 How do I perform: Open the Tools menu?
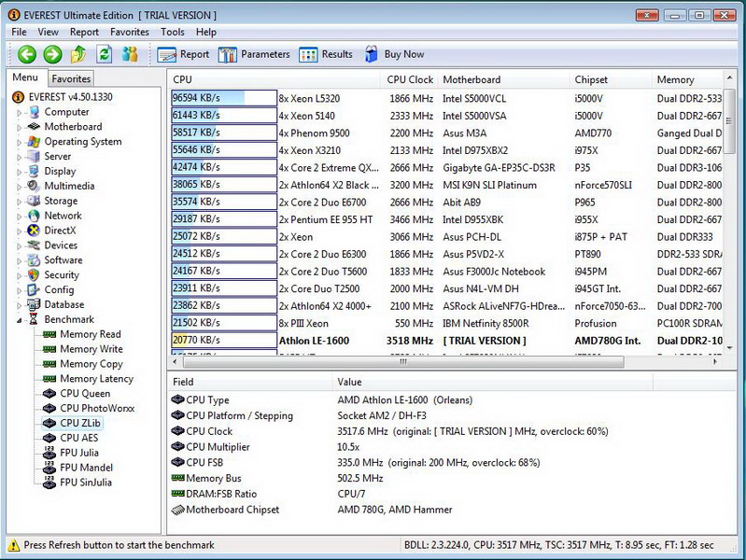pyautogui.click(x=172, y=32)
